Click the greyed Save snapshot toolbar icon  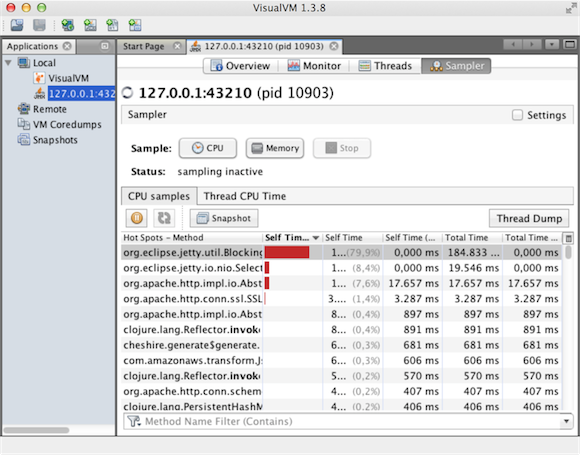(39, 25)
